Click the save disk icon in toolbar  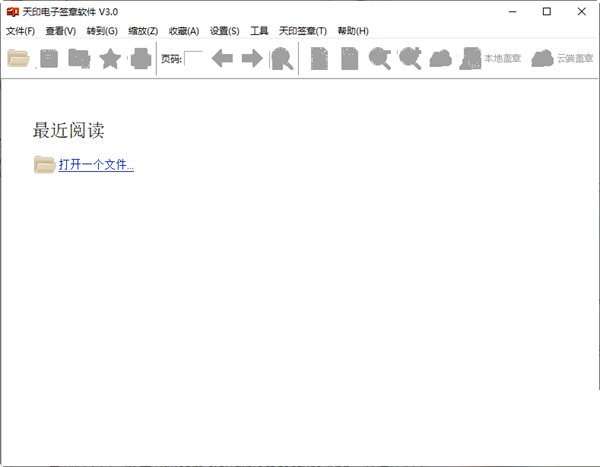(49, 59)
